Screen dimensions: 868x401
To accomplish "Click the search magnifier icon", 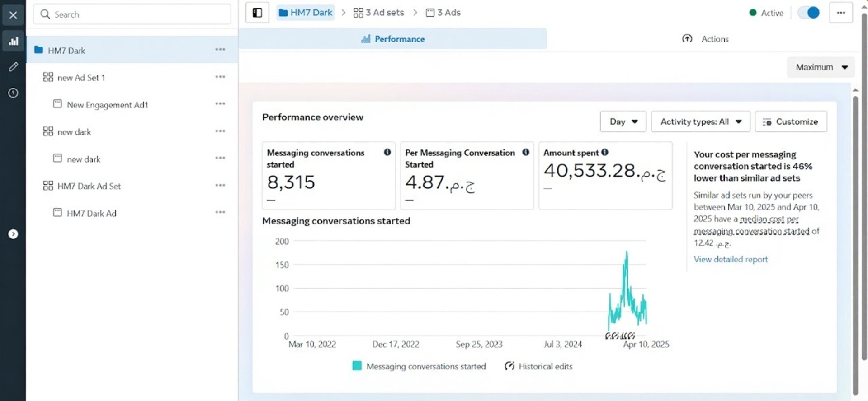I will [x=45, y=14].
